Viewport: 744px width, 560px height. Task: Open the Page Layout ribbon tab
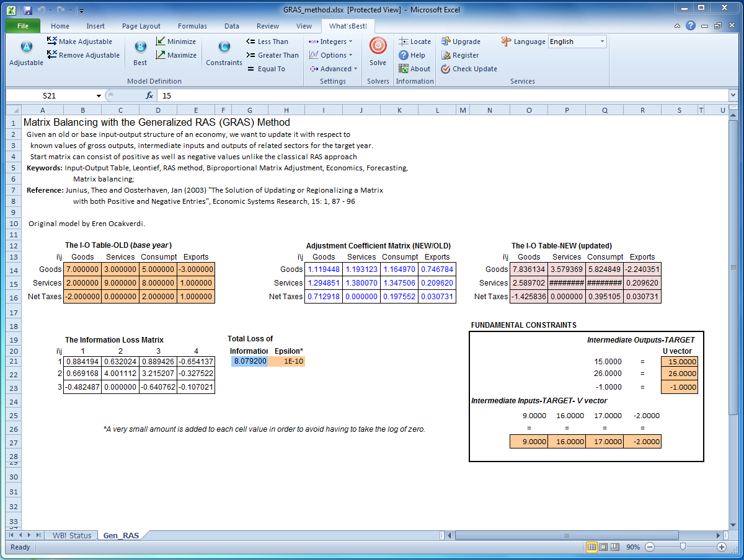click(x=141, y=26)
